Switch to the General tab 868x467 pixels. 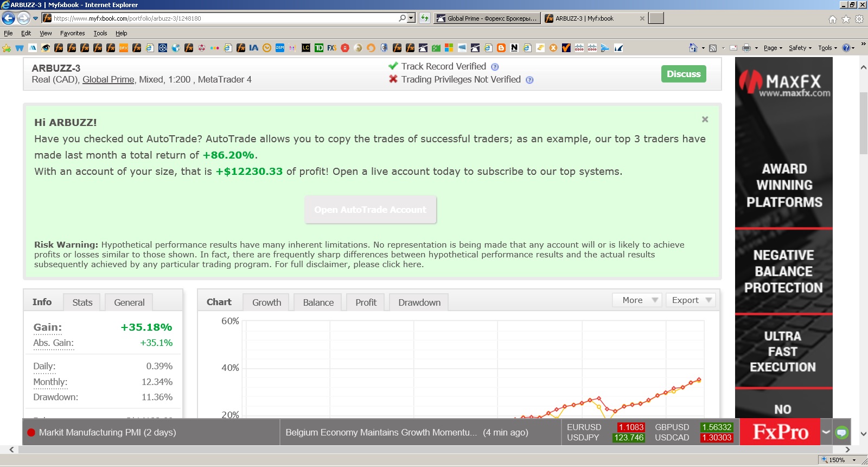tap(129, 302)
